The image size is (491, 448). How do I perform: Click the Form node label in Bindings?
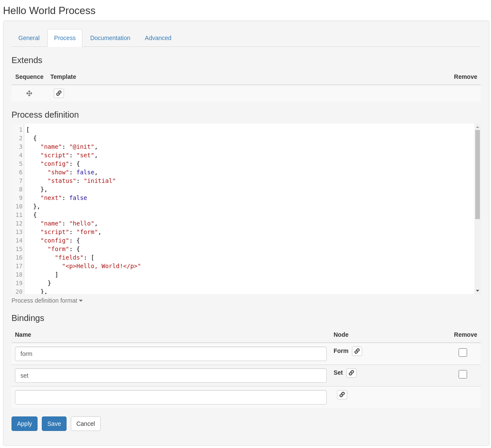341,351
